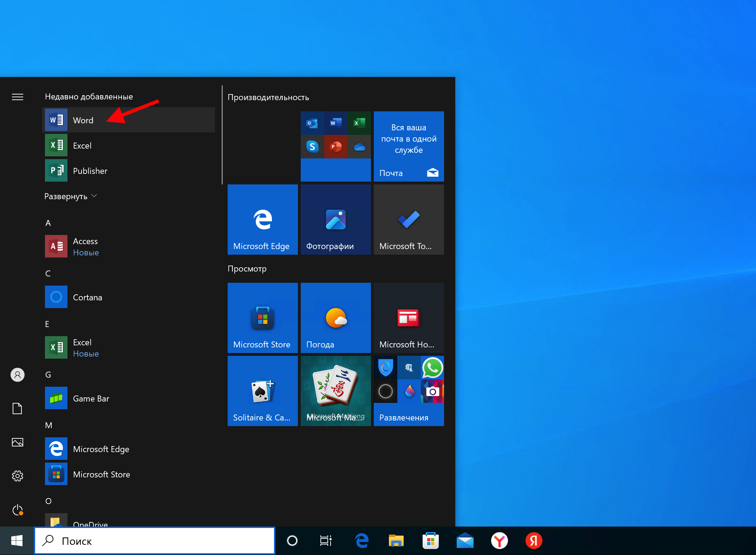This screenshot has height=555, width=756.
Task: Open the Solitaire & Casual Games tile
Action: tap(263, 391)
